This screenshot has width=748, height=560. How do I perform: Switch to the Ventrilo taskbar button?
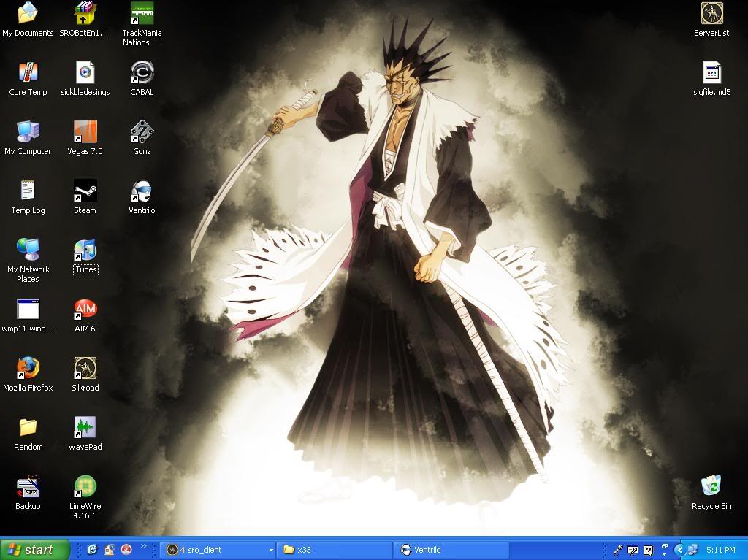(x=451, y=550)
